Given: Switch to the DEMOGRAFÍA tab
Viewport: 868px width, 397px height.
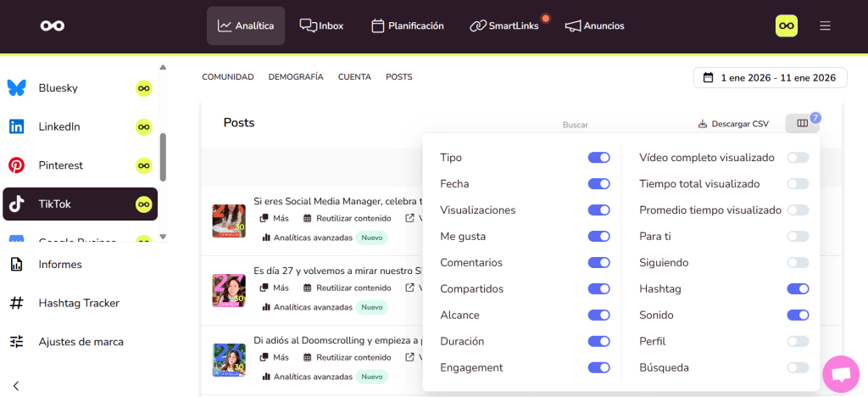Looking at the screenshot, I should [x=296, y=77].
